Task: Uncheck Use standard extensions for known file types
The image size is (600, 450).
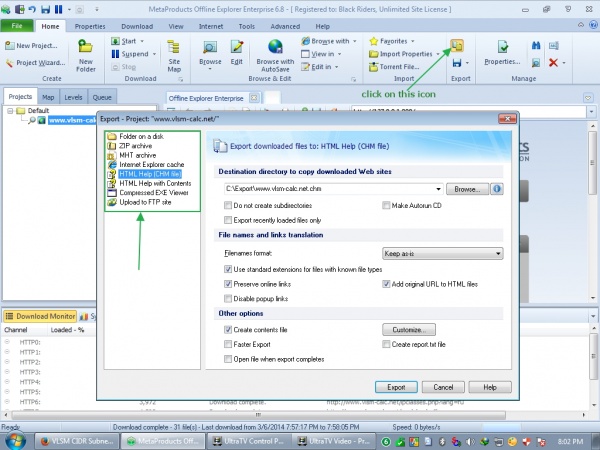Action: pyautogui.click(x=228, y=269)
